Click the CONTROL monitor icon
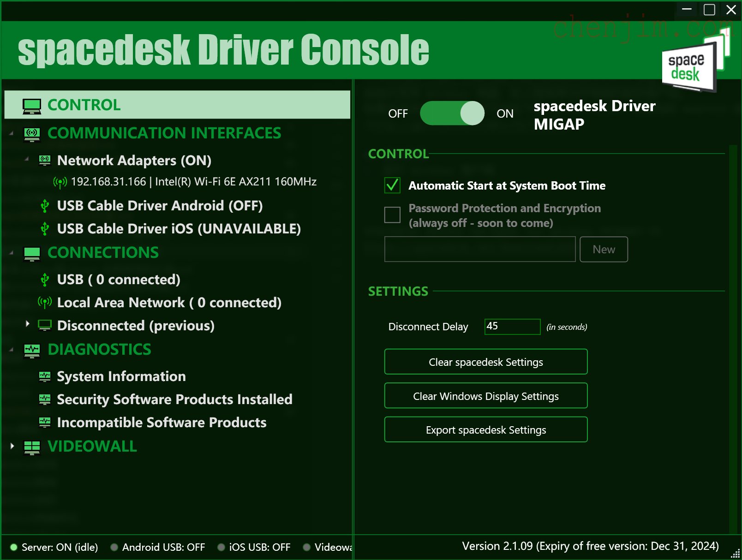Viewport: 742px width, 560px height. click(32, 106)
